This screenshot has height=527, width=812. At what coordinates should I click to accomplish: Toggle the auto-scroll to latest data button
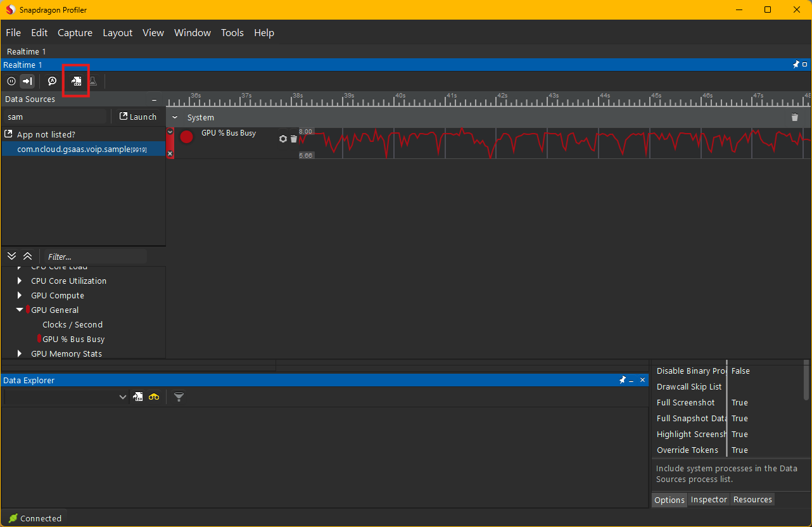point(27,81)
